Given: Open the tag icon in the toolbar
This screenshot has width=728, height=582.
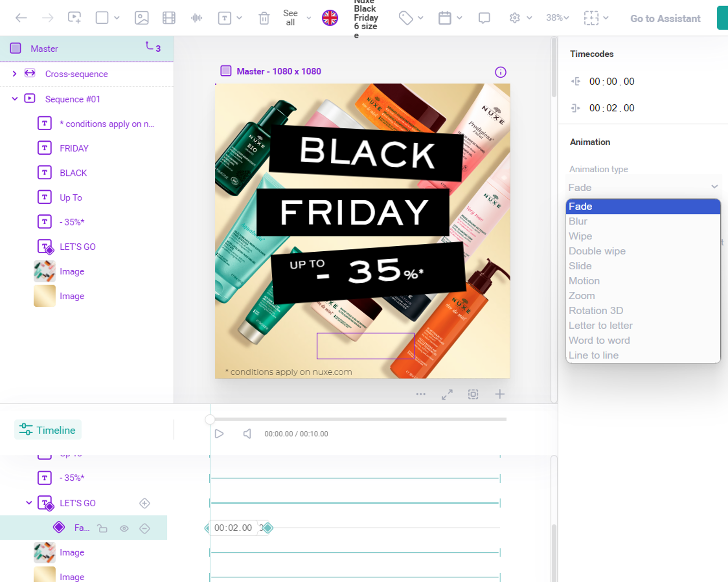Looking at the screenshot, I should [406, 18].
